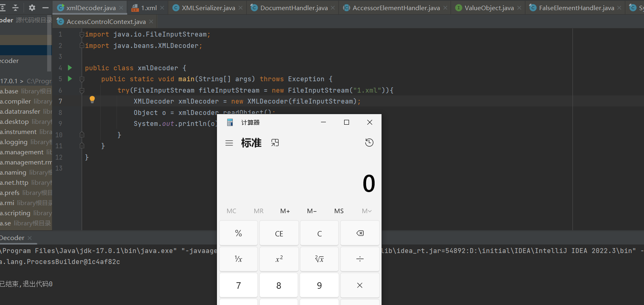Click the calculator backspace key
Screen dimensions: 644x305
point(360,233)
